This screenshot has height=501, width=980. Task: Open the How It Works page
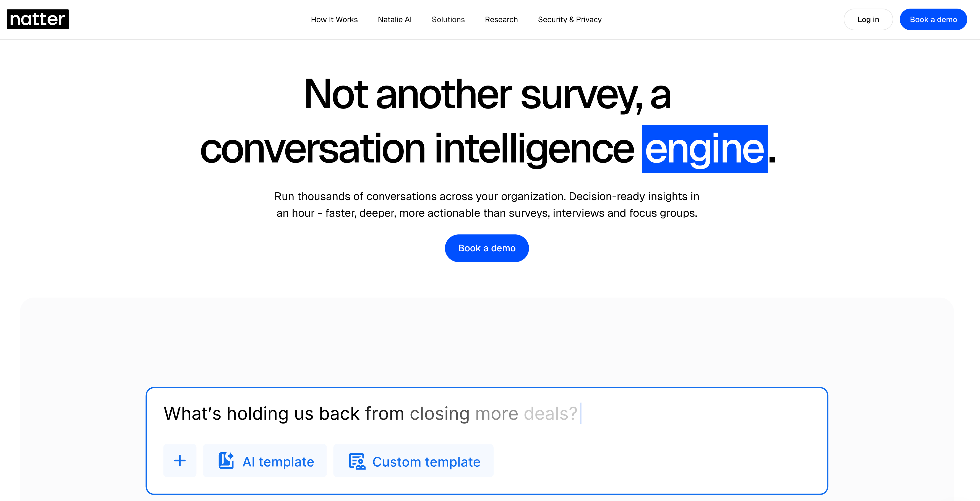coord(334,19)
